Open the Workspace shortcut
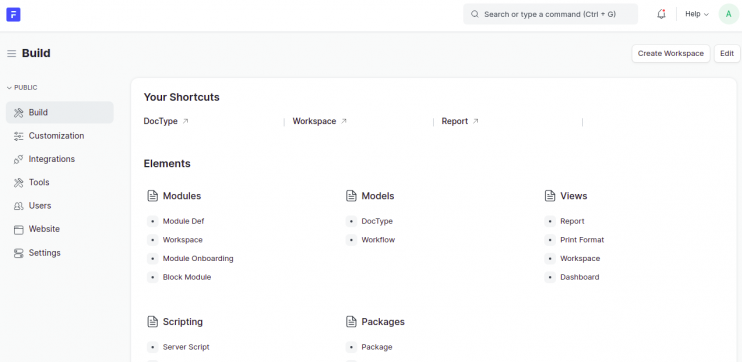Viewport: 742px width, 362px height. (x=314, y=121)
